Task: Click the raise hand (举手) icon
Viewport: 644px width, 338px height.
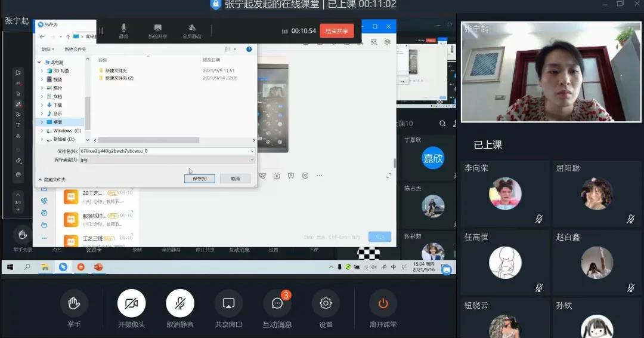Action: (74, 303)
